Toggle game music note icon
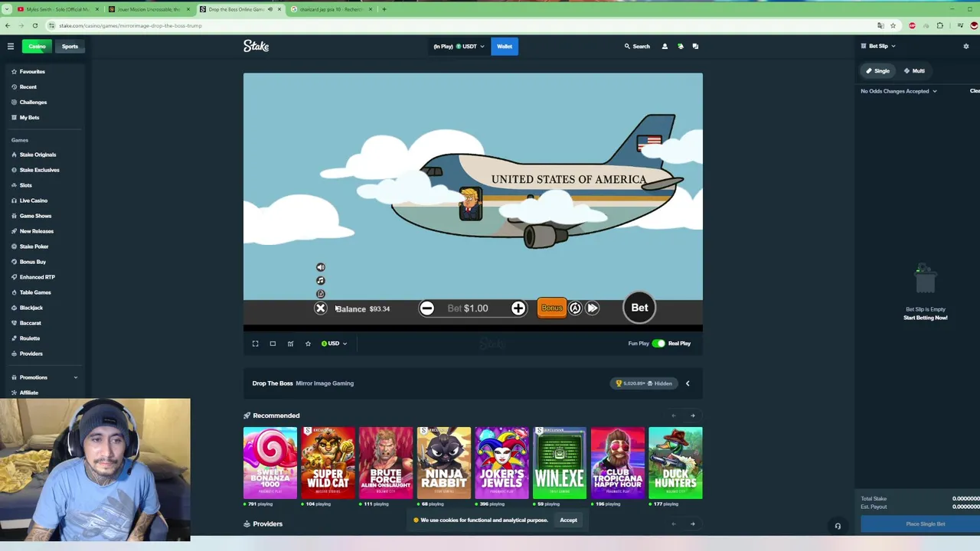The width and height of the screenshot is (980, 551). [321, 281]
